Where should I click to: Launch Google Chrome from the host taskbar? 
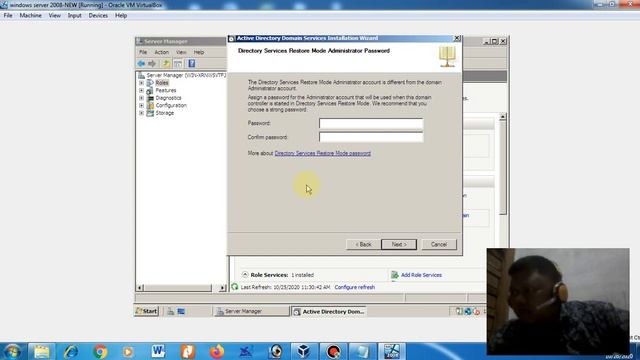[100, 351]
